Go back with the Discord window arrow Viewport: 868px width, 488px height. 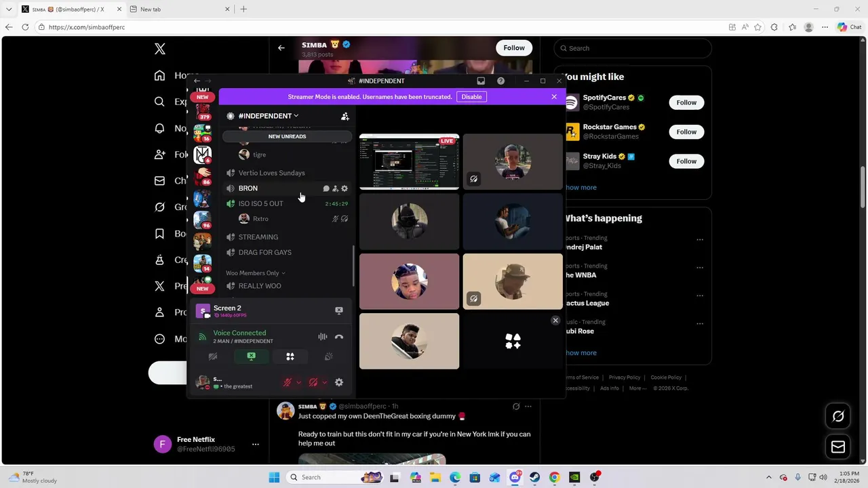[x=197, y=81]
